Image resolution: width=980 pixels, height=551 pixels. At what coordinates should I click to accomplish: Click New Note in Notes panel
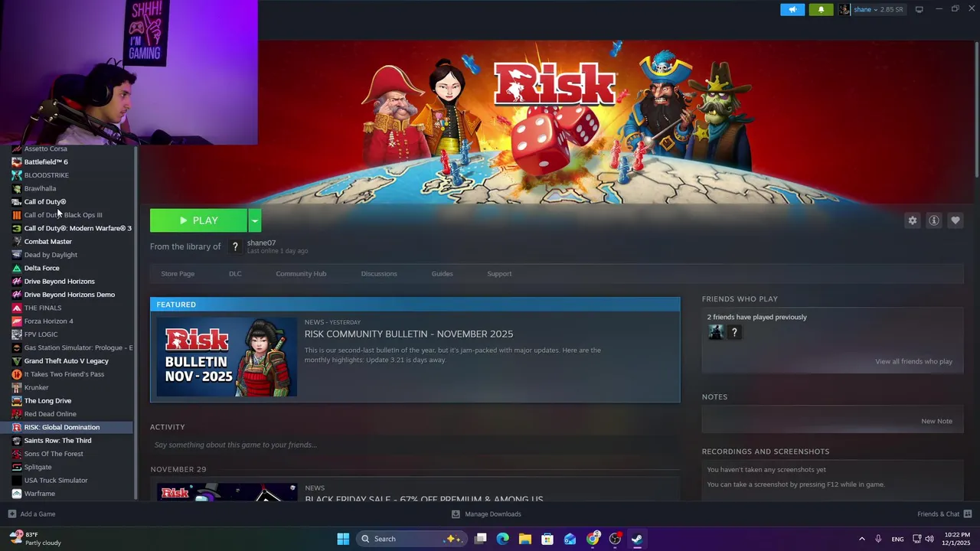[936, 421]
